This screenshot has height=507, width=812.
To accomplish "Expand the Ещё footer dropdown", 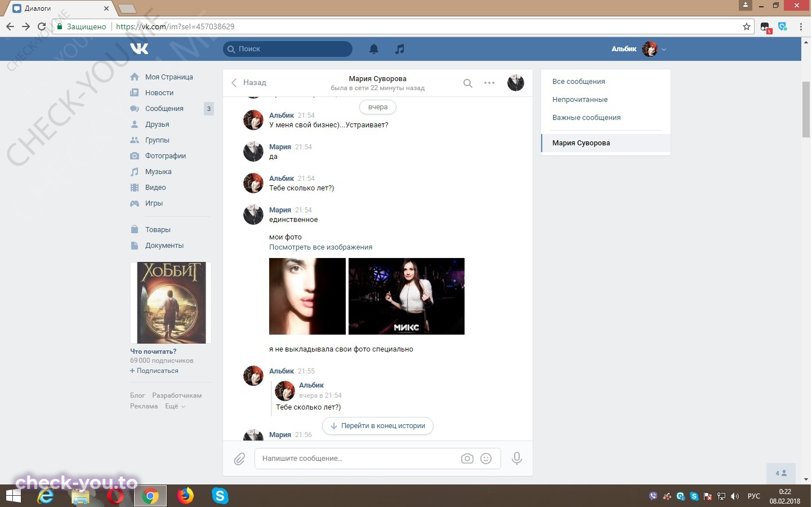I will coord(175,406).
